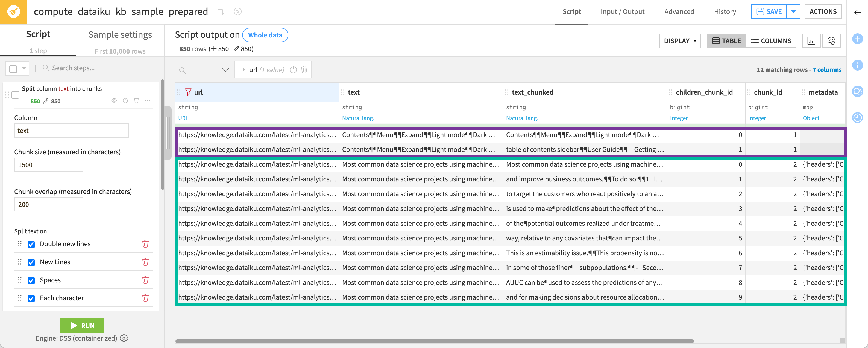
Task: Toggle the Double new lines checkbox
Action: click(x=31, y=244)
